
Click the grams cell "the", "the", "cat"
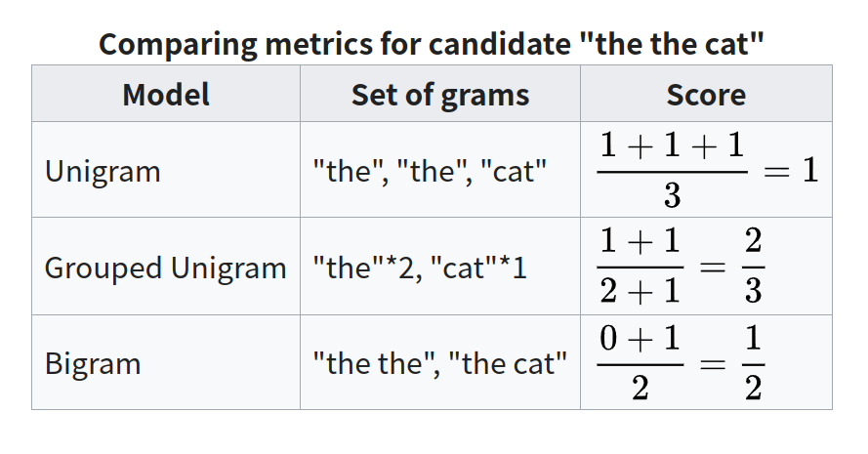(440, 170)
